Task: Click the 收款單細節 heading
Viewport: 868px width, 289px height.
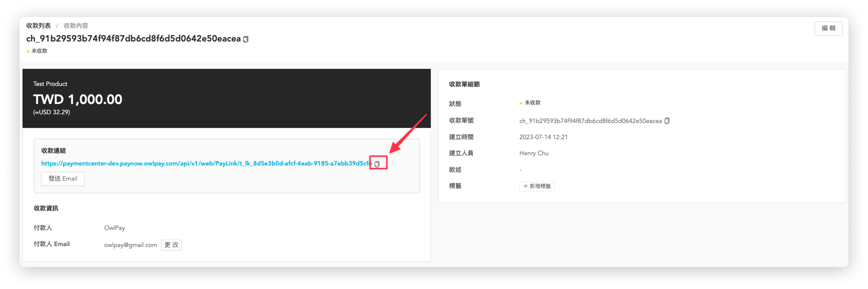Action: point(464,84)
